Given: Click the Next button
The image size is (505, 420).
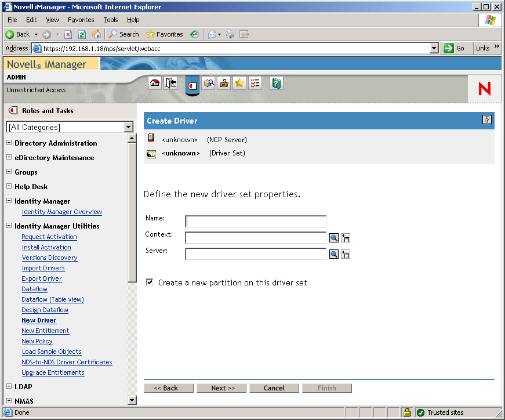Looking at the screenshot, I should pyautogui.click(x=221, y=388).
